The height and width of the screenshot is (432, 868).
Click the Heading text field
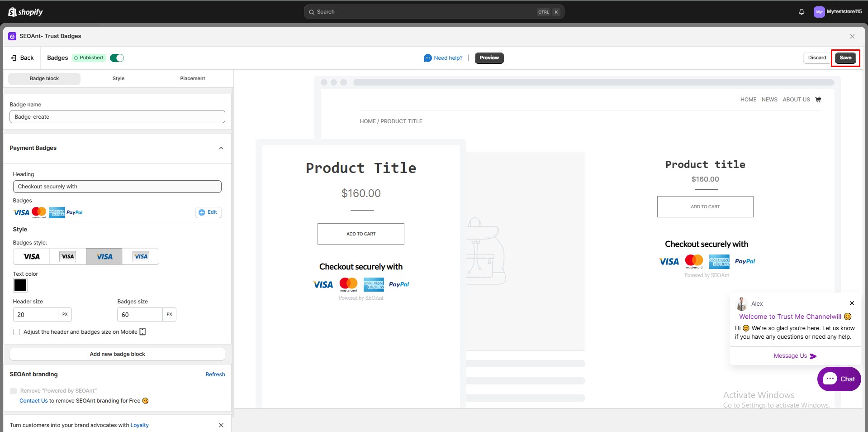click(x=117, y=187)
